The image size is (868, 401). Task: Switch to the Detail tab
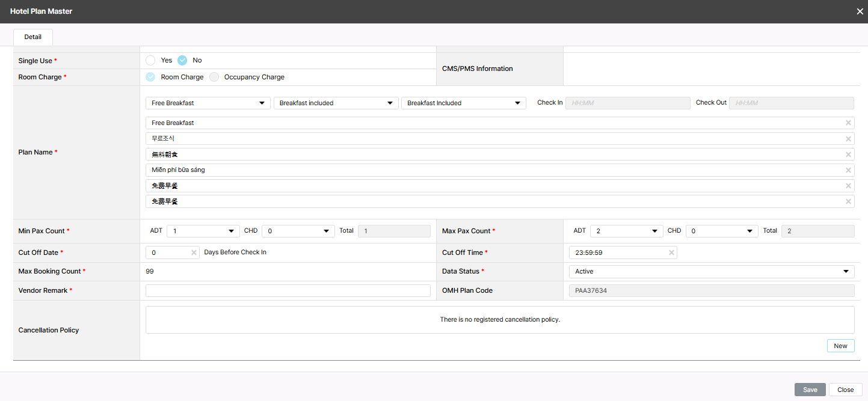pos(33,37)
